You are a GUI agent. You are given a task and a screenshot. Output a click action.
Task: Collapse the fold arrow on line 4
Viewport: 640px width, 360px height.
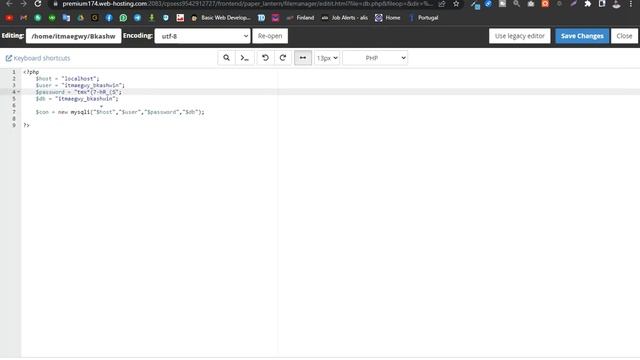click(19, 92)
